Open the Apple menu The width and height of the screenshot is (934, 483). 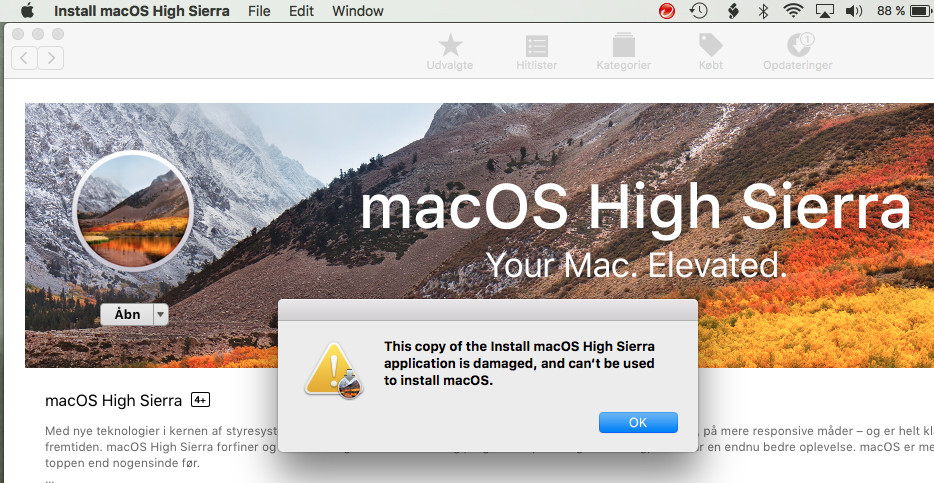[27, 10]
